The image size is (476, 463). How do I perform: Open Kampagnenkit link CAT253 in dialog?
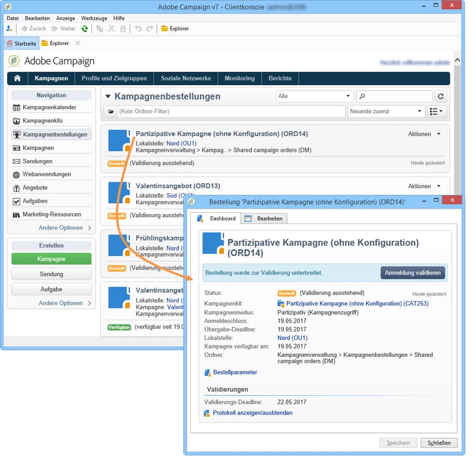click(357, 304)
